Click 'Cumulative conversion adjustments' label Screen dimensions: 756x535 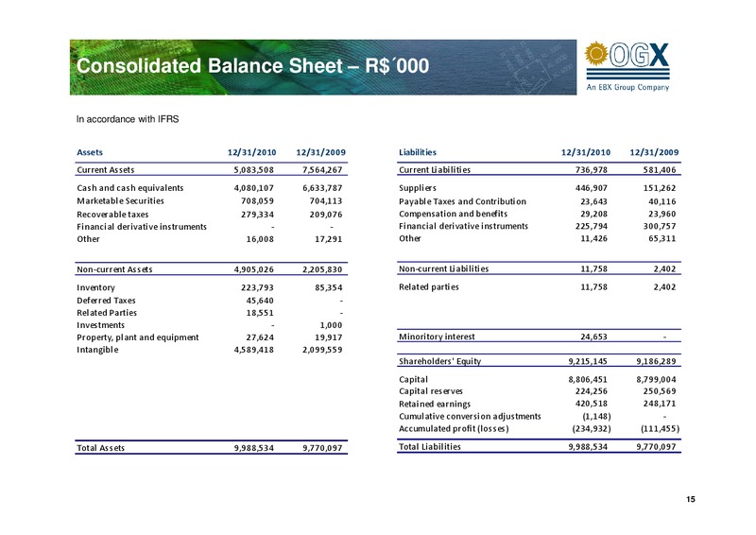(470, 416)
